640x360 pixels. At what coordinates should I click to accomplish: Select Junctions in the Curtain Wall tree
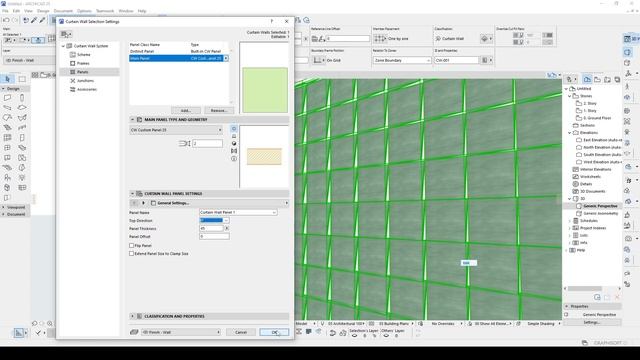coord(85,81)
